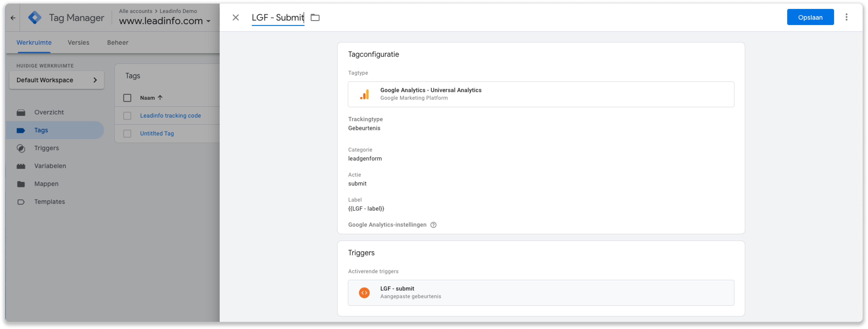Check the Untitled Tag checkbox

pos(127,134)
